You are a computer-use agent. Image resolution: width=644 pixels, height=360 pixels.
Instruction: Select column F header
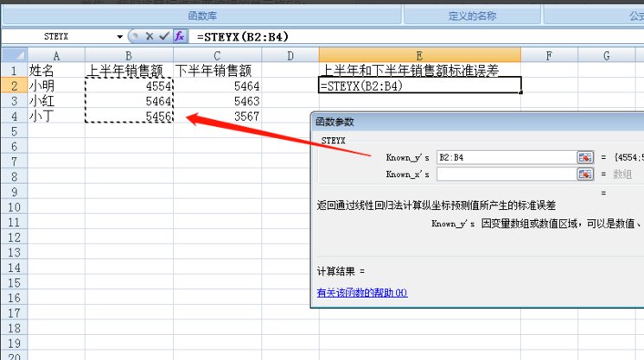[549, 56]
